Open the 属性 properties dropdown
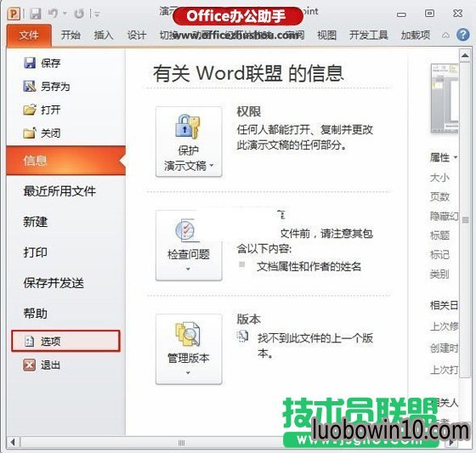This screenshot has height=453, width=476. pyautogui.click(x=444, y=157)
